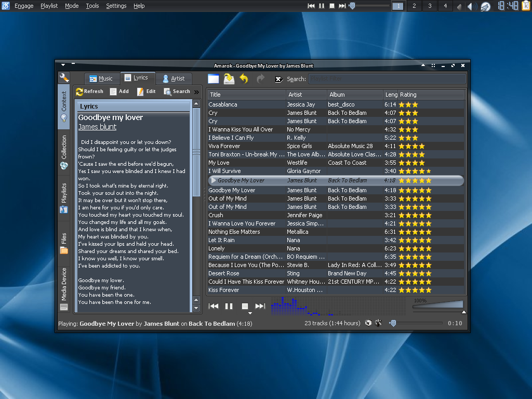Click the lyrics Search button
The height and width of the screenshot is (399, 532).
click(x=177, y=91)
